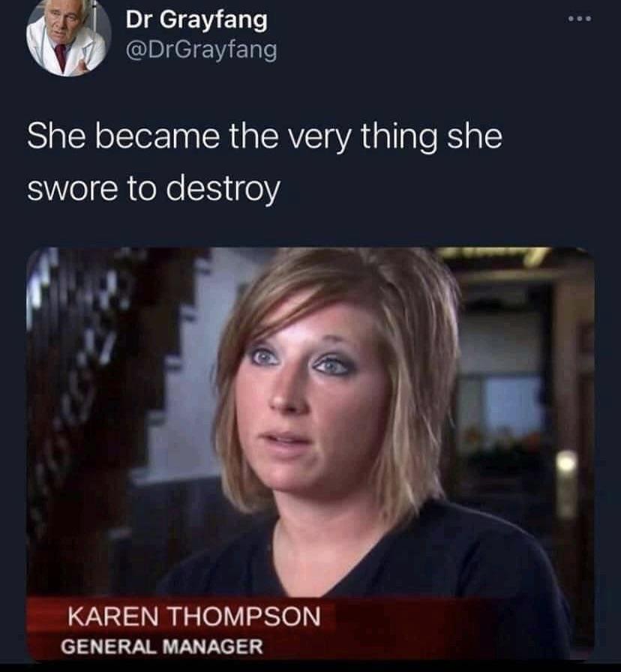Screen dimensions: 621x672
Task: Click the glowing light at the photo's right edge
Action: click(566, 463)
